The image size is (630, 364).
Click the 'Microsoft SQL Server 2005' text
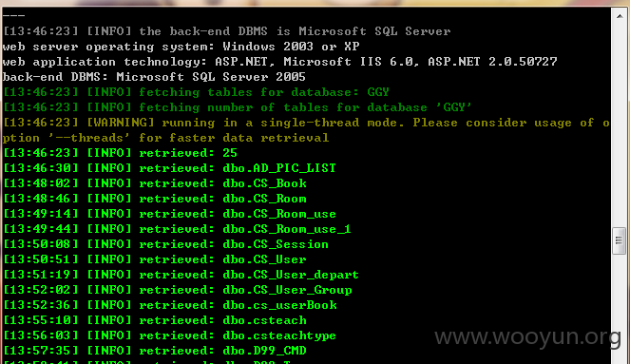click(211, 77)
